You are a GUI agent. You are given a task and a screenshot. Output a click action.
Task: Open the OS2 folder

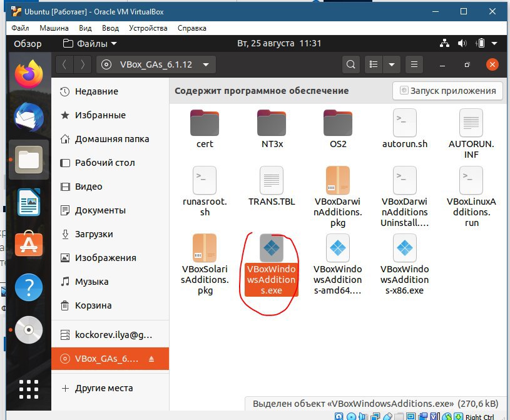pyautogui.click(x=338, y=129)
